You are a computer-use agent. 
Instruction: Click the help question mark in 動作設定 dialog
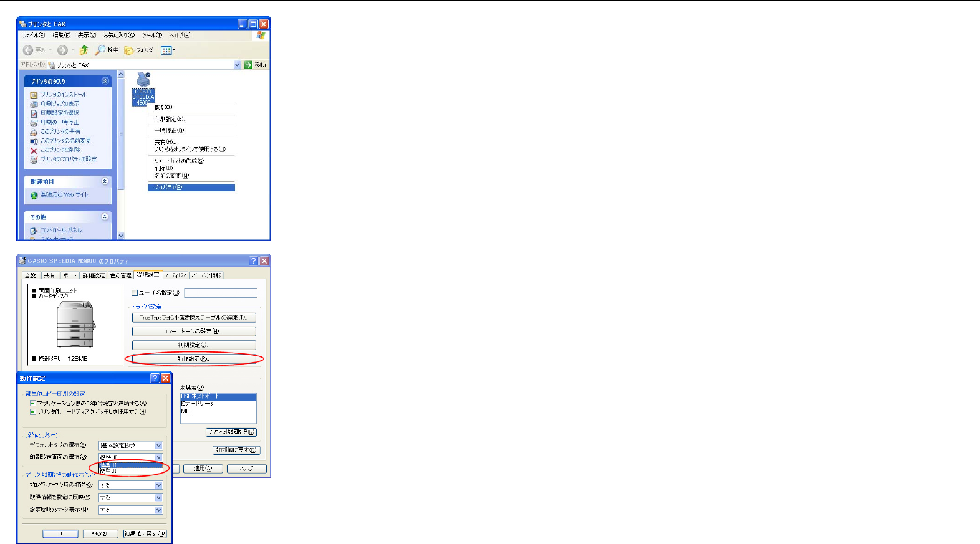click(x=155, y=378)
